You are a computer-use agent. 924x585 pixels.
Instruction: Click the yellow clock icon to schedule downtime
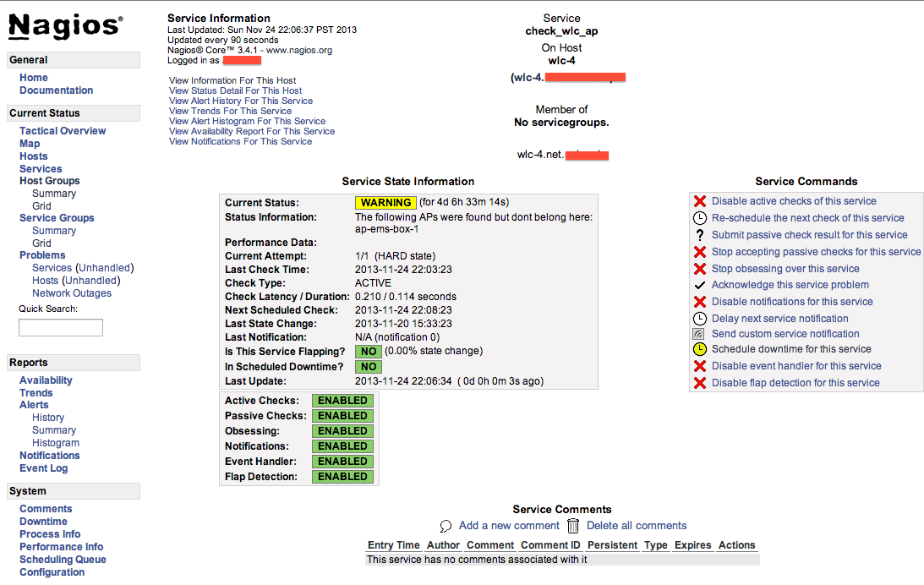coord(698,348)
